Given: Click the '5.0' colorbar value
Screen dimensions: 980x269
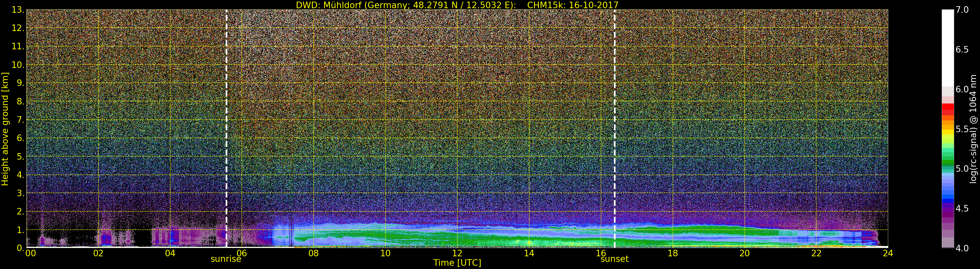Looking at the screenshot, I should click(962, 169).
